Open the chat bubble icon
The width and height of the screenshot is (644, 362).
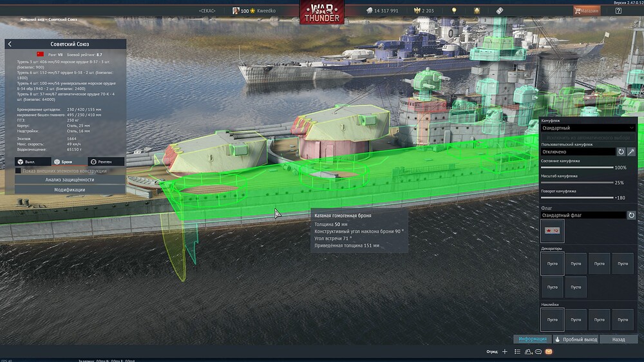coord(538,352)
